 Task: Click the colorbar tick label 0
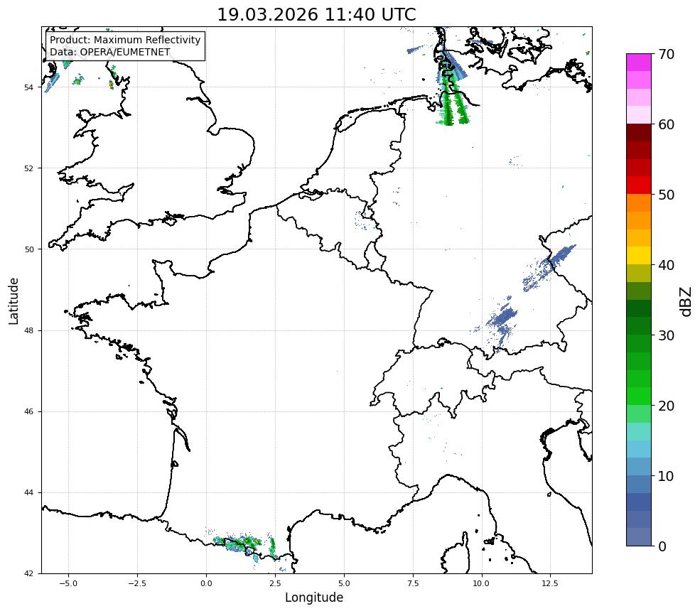(x=662, y=546)
